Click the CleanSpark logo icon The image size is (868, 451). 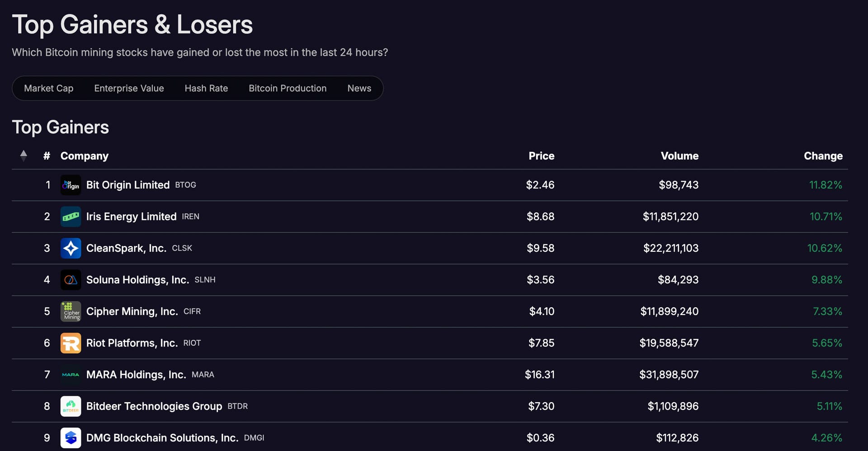point(71,248)
